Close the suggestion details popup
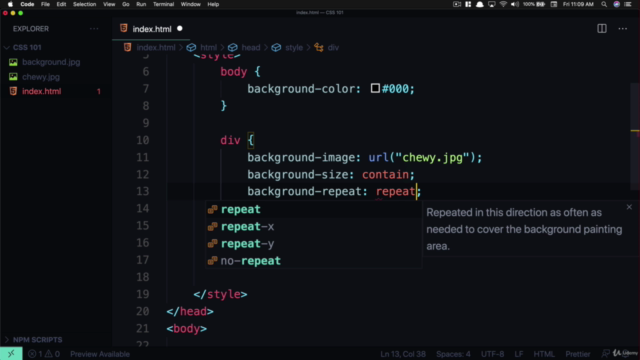This screenshot has width=640, height=360. [629, 207]
